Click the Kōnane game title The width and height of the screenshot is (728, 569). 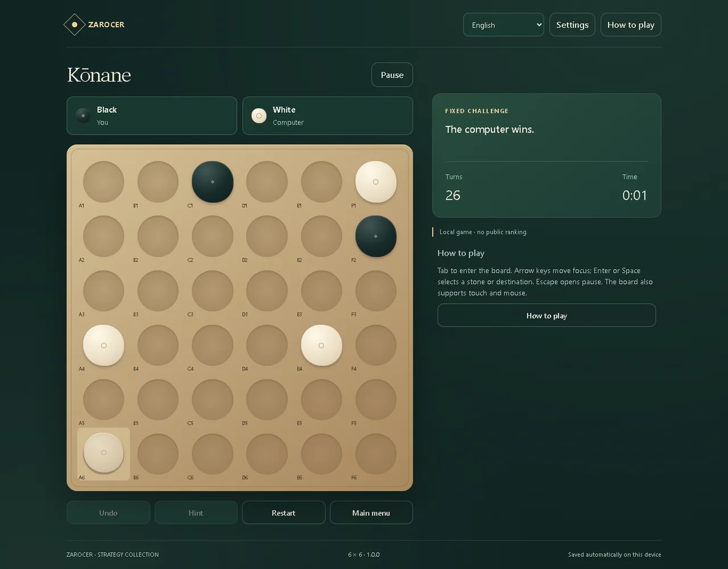pos(99,75)
